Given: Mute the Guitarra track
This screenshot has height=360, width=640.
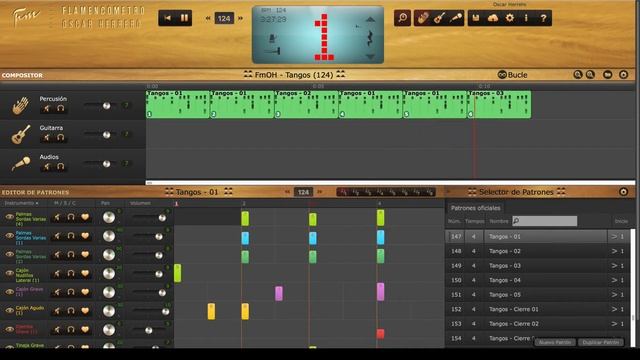Looking at the screenshot, I should [47, 138].
